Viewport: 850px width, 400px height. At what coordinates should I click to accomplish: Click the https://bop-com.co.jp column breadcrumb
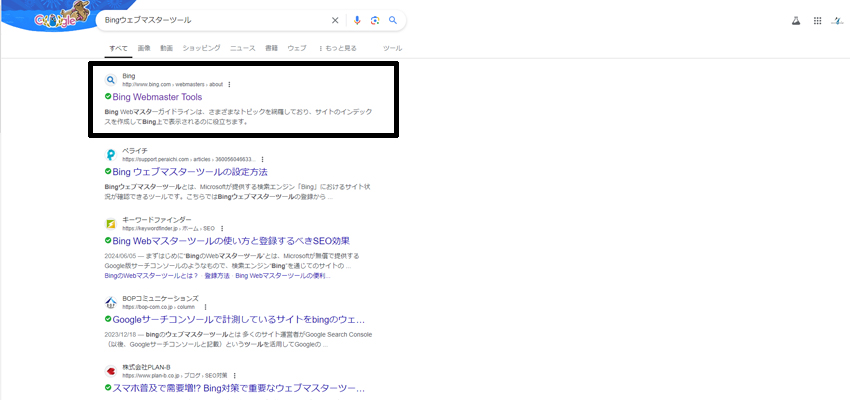[x=159, y=307]
